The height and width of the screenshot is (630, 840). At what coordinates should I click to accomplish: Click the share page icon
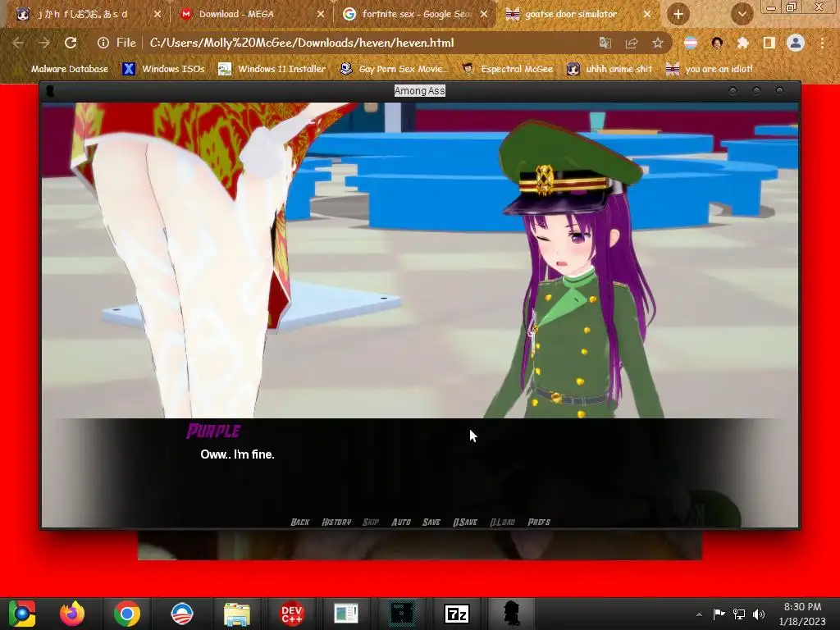tap(632, 43)
